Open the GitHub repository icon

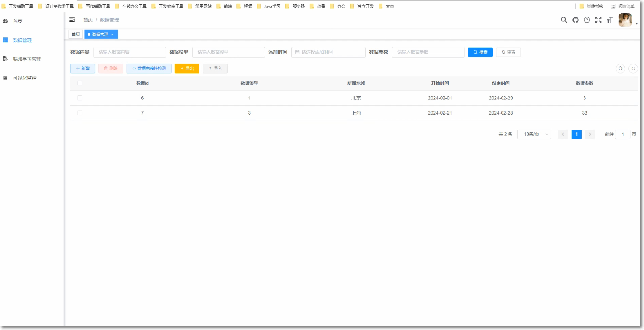click(x=575, y=20)
